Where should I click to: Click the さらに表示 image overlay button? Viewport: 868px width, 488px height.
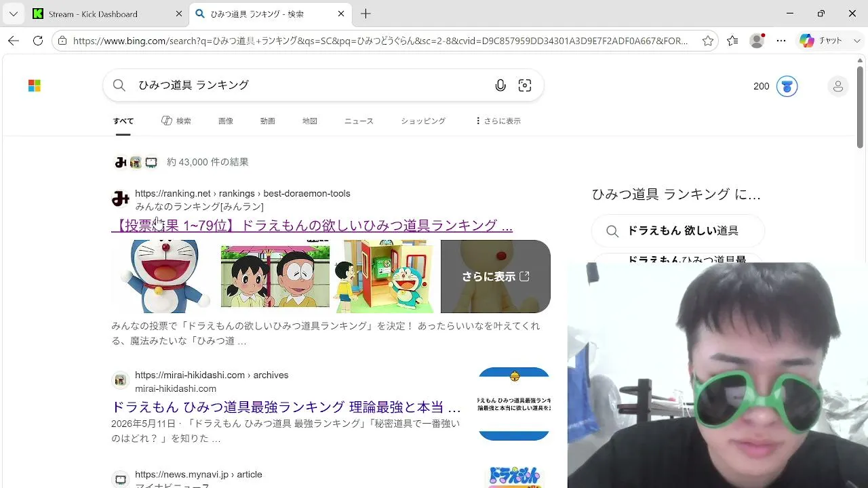(496, 277)
